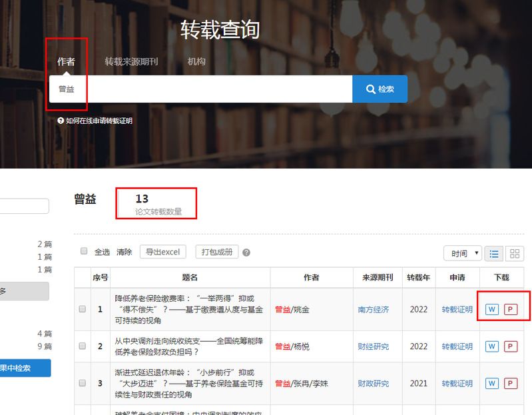Click the 打包成册 button
This screenshot has width=532, height=415.
tap(217, 252)
